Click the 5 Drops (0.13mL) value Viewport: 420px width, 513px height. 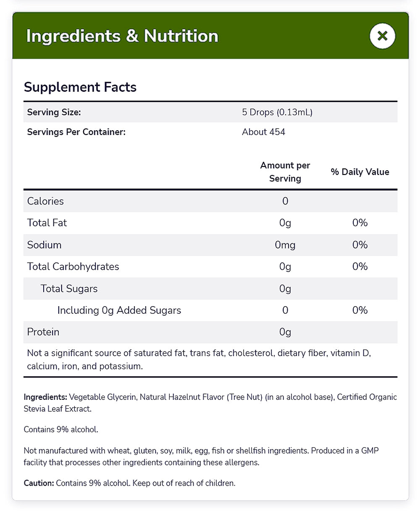click(277, 112)
